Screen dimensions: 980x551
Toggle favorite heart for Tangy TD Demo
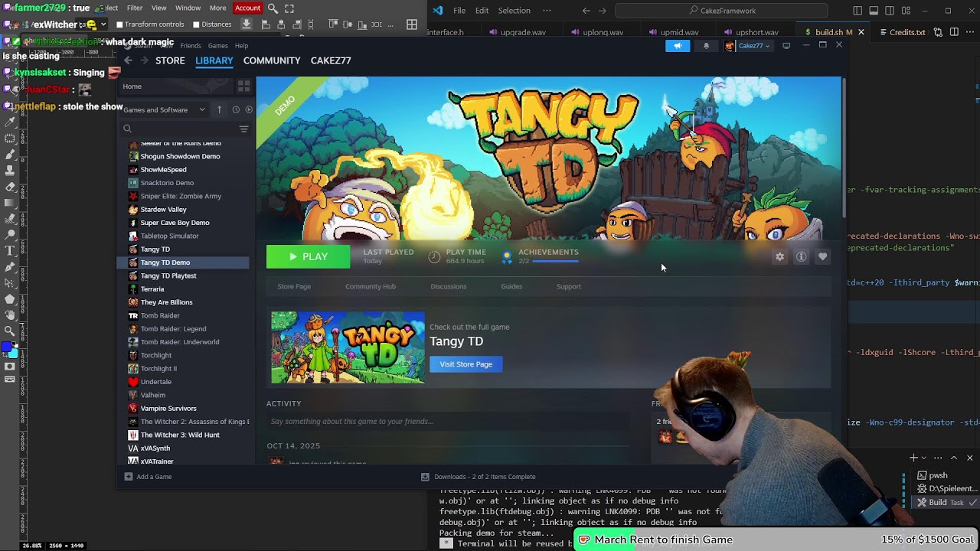click(x=822, y=257)
